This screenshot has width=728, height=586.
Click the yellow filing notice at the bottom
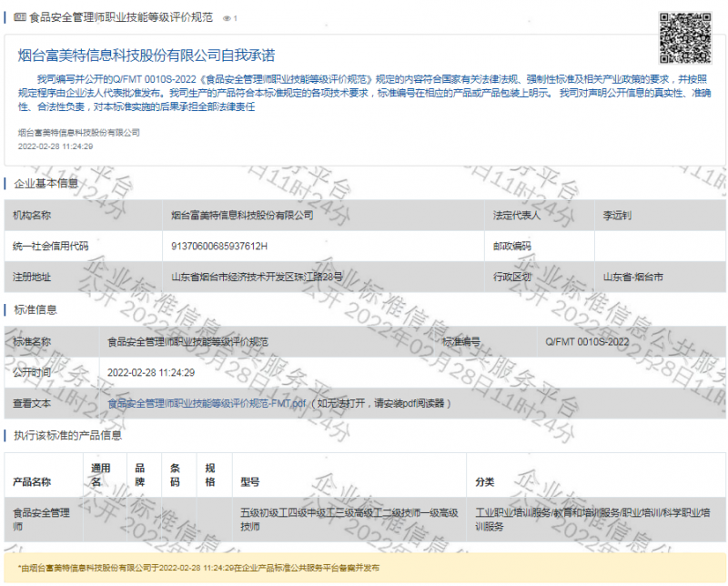pos(365,568)
